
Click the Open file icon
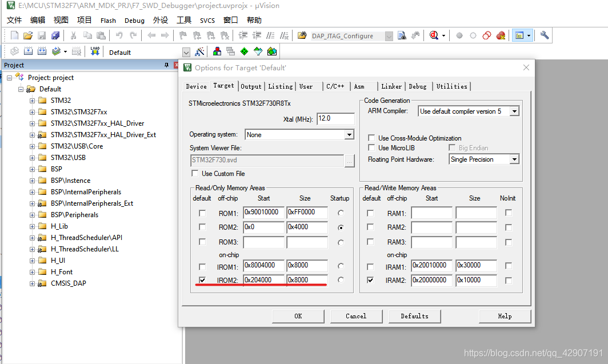tap(28, 35)
